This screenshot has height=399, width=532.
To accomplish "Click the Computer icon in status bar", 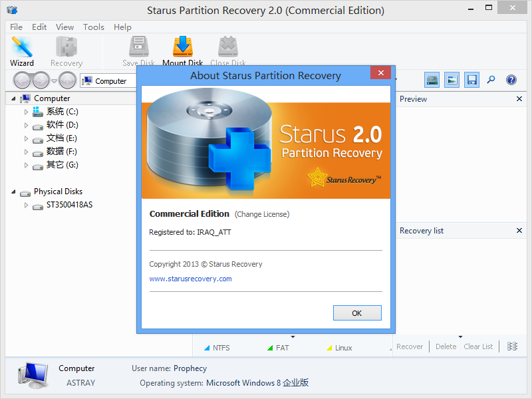I will 33,376.
